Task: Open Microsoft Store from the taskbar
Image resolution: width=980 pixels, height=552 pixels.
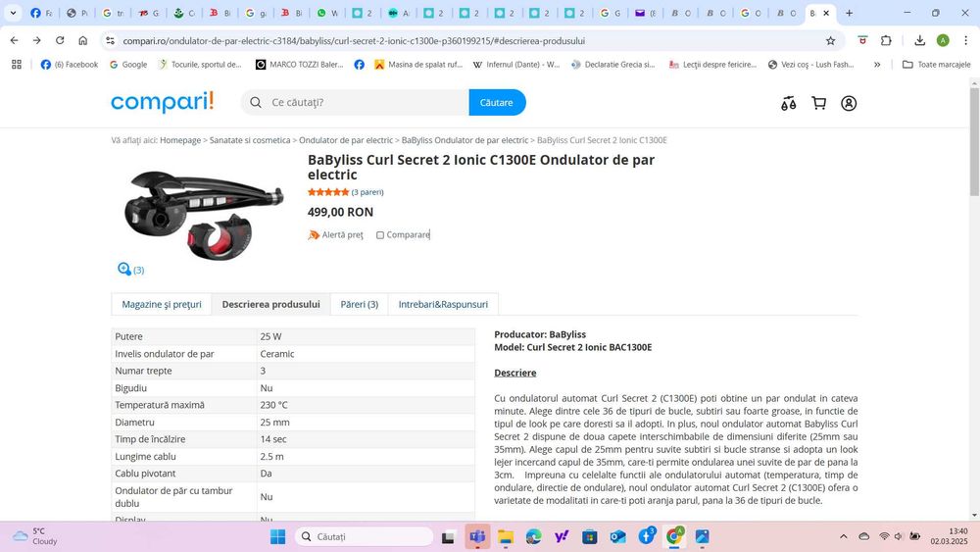Action: [x=589, y=536]
